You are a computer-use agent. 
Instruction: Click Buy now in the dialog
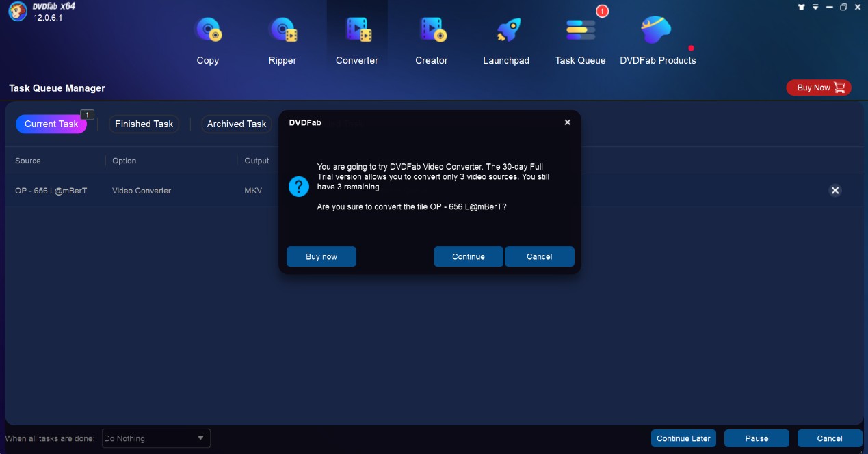pos(321,256)
